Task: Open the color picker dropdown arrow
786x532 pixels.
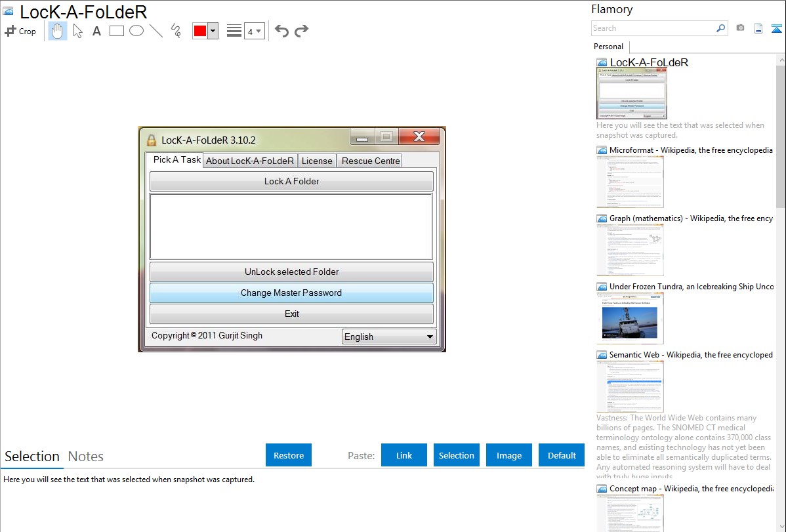Action: (213, 31)
